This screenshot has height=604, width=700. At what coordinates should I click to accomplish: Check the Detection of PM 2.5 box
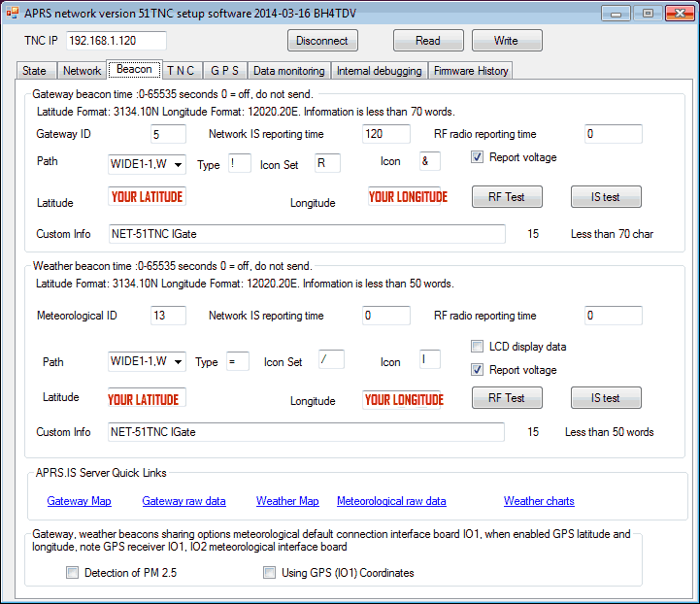(72, 573)
